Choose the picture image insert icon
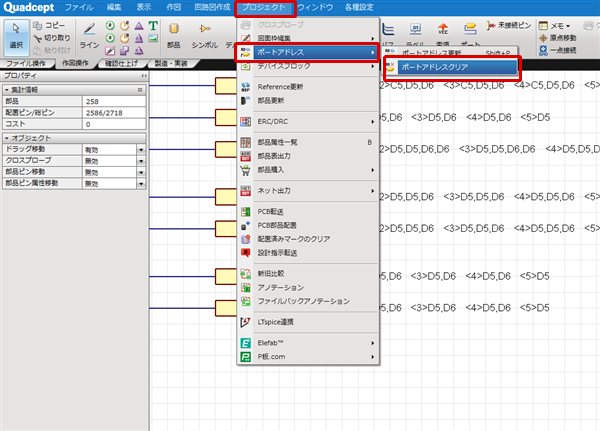Viewport: 600px width, 431px height. 153,38
